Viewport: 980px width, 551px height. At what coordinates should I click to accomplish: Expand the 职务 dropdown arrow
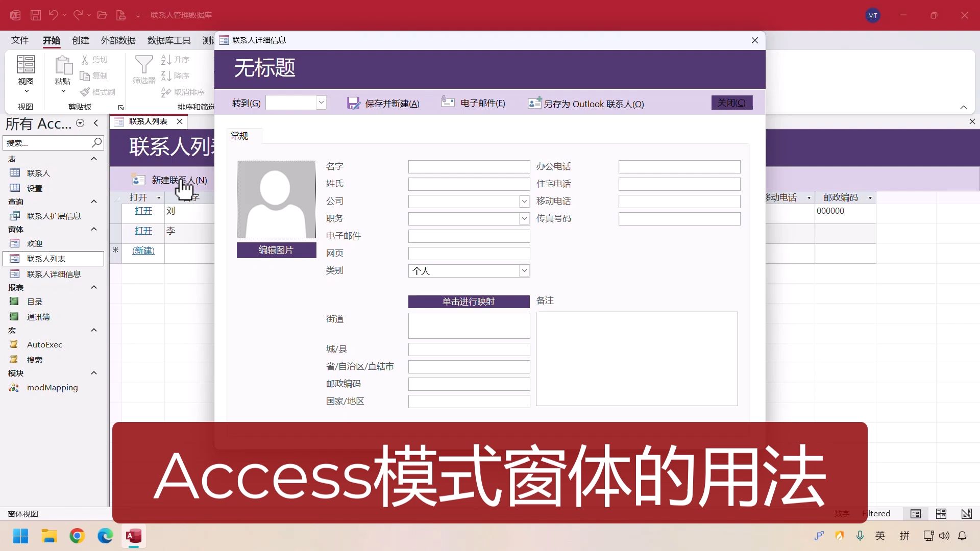point(524,219)
